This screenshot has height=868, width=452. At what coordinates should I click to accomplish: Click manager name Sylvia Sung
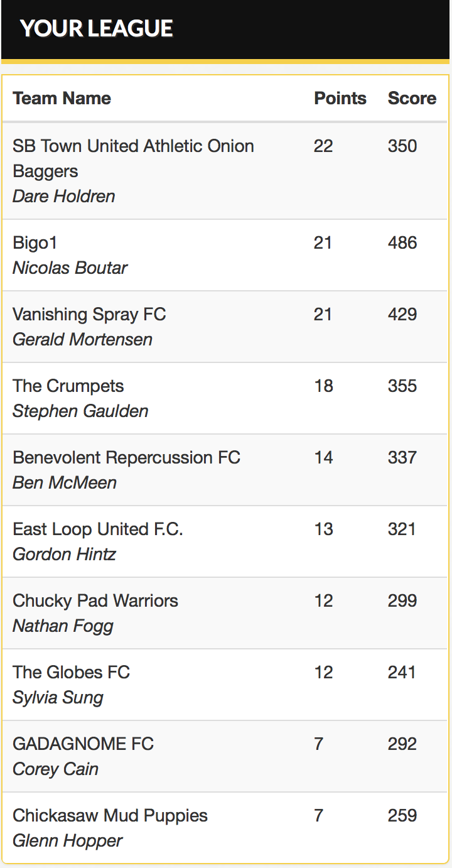pyautogui.click(x=58, y=697)
